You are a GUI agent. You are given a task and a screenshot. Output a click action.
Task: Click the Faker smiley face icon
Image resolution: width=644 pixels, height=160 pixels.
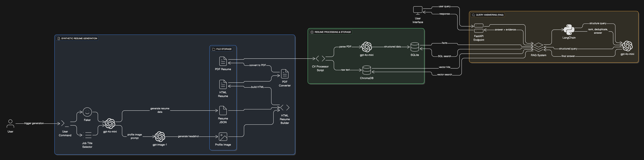[x=87, y=112]
